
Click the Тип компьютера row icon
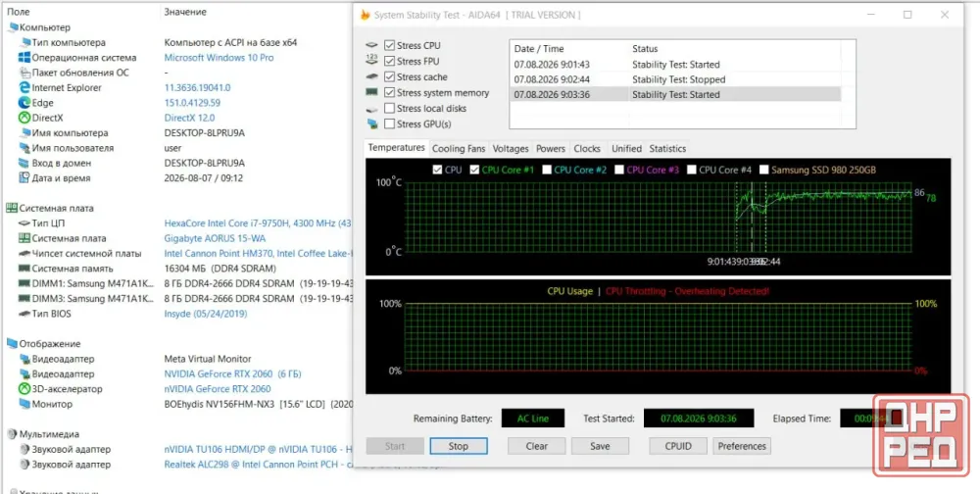(x=24, y=42)
